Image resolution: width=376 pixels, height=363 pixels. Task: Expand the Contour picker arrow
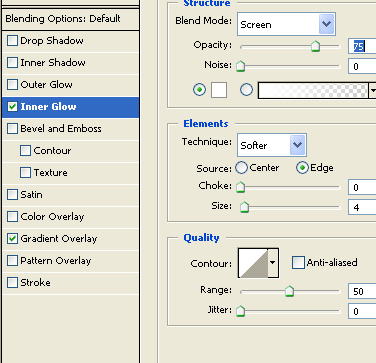click(x=273, y=263)
